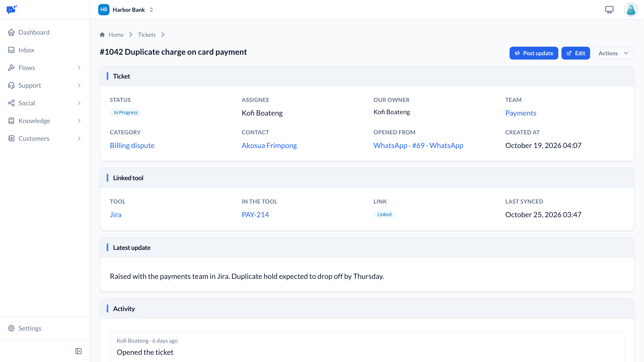This screenshot has width=644, height=362.
Task: Expand the Customers submenu chevron
Action: [x=79, y=138]
